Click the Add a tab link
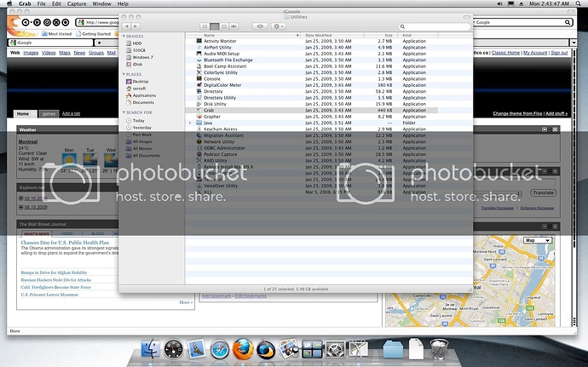 (71, 113)
